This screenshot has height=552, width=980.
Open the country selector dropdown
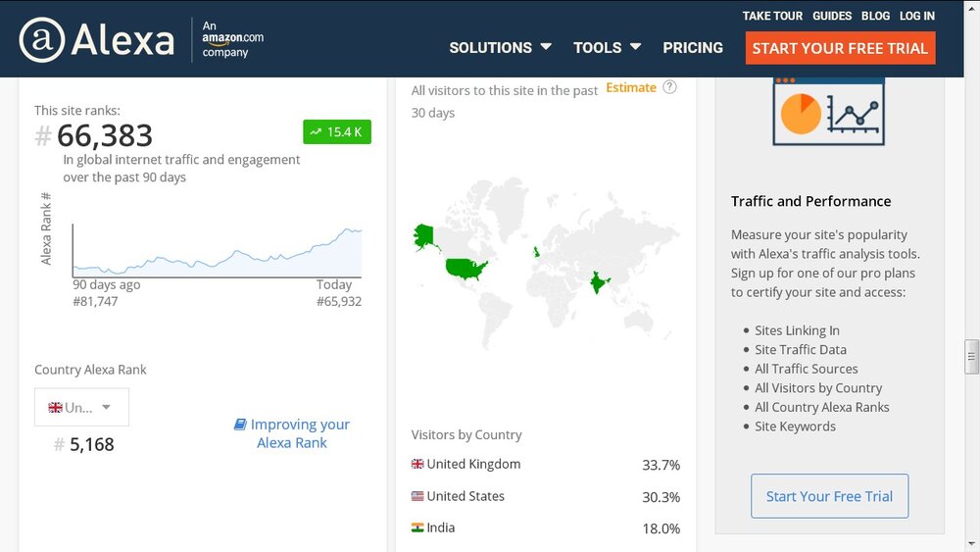coord(82,407)
